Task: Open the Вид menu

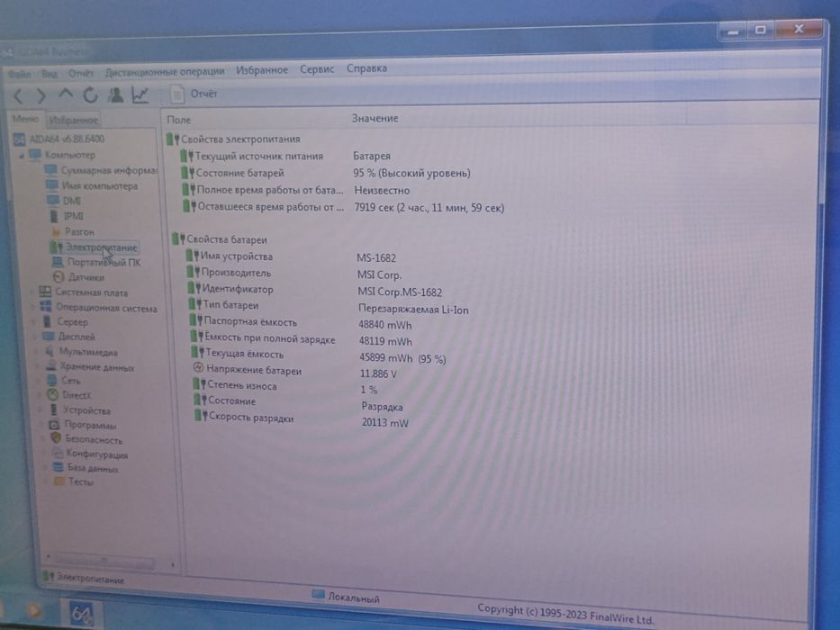Action: [50, 73]
